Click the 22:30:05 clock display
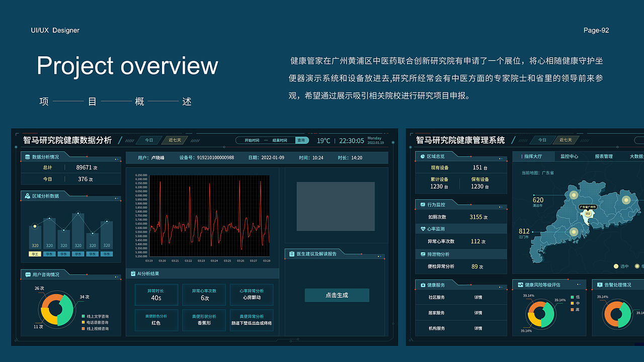This screenshot has height=362, width=644. tap(352, 141)
